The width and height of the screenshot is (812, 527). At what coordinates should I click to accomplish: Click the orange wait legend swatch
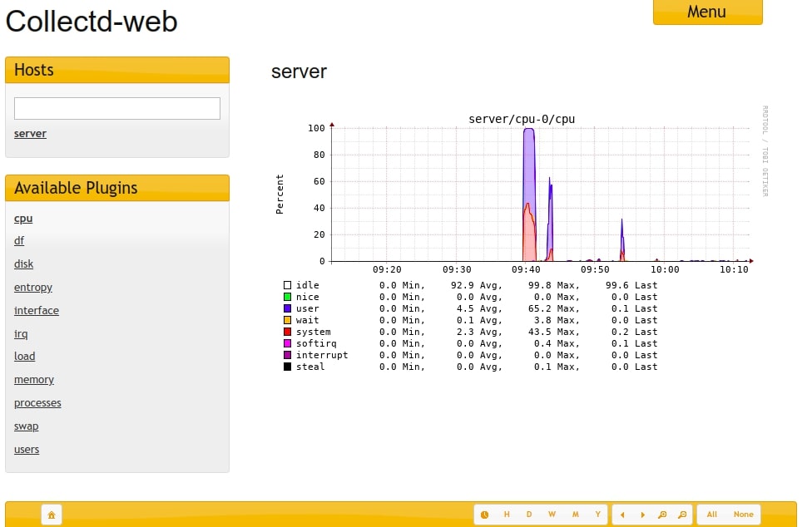point(287,320)
